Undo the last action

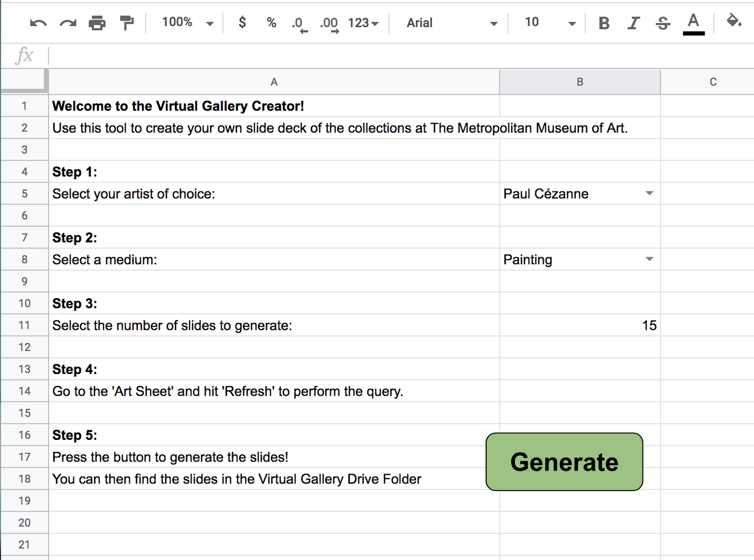pyautogui.click(x=38, y=23)
